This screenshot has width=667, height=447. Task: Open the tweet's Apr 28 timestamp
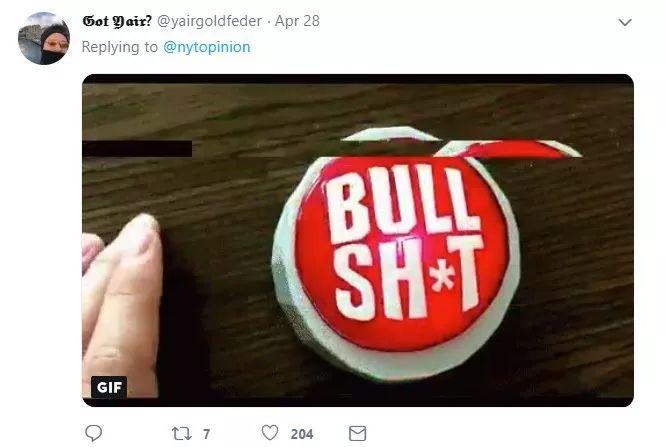[297, 21]
